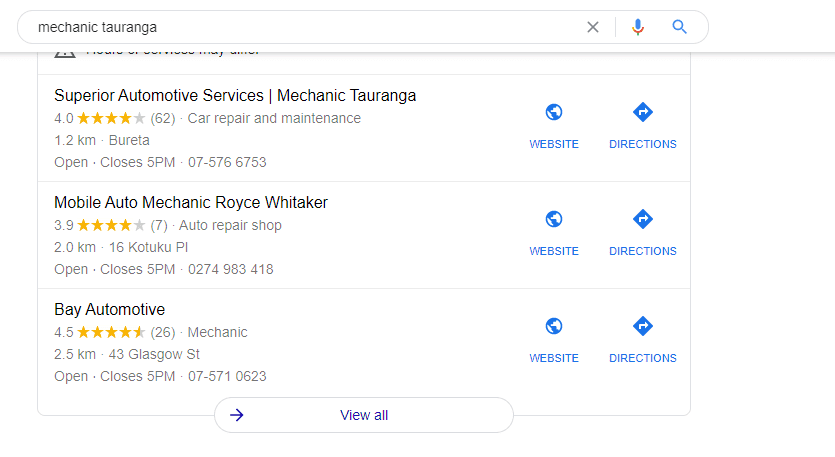Click 'Car repair and maintenance' category text
This screenshot has height=457, width=835.
click(x=274, y=118)
